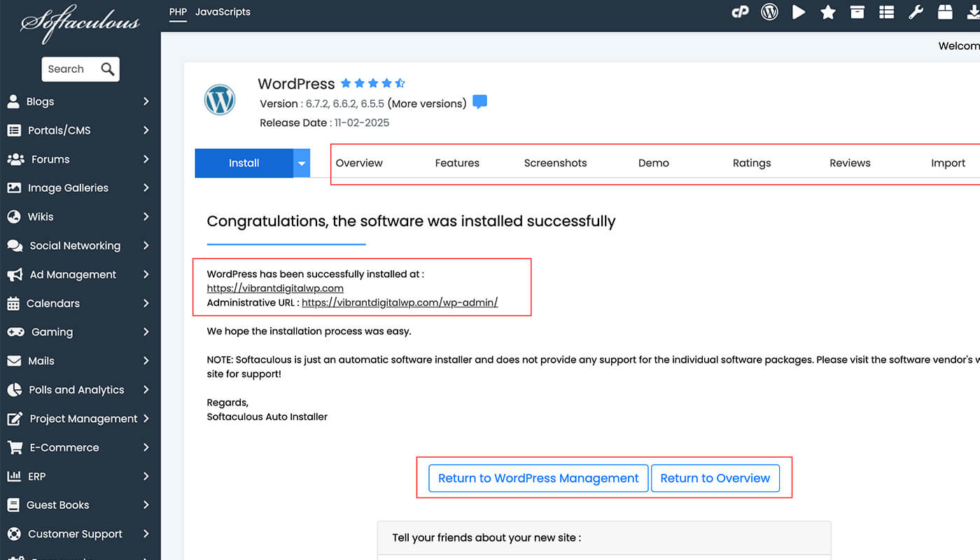Expand the Gaming category chevron
This screenshot has width=980, height=560.
click(x=146, y=332)
